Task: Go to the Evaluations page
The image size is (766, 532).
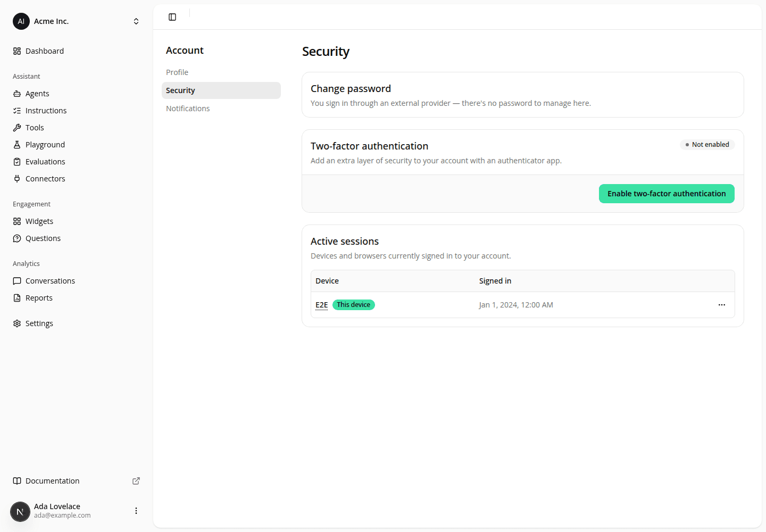Action: point(77,162)
